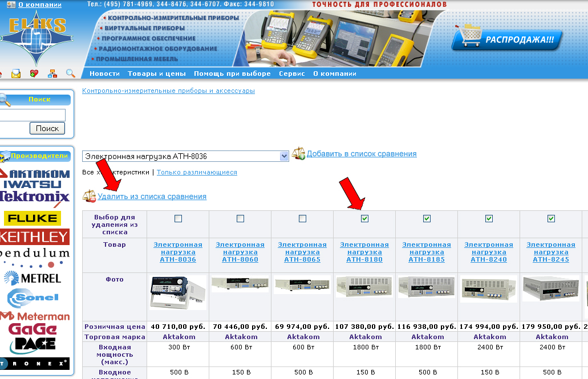Open the Товары и цены menu
The width and height of the screenshot is (588, 379).
click(x=157, y=74)
